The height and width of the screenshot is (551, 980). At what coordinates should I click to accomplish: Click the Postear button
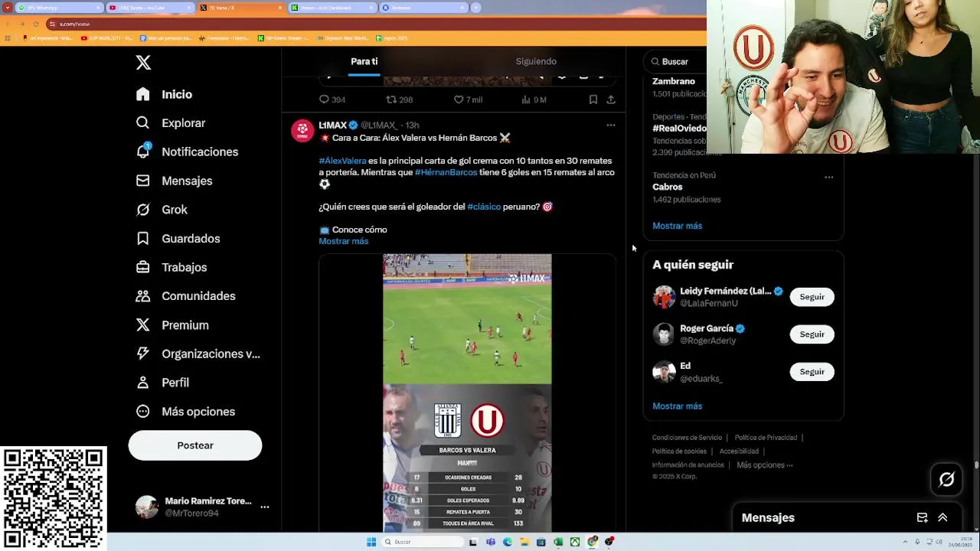coord(195,445)
